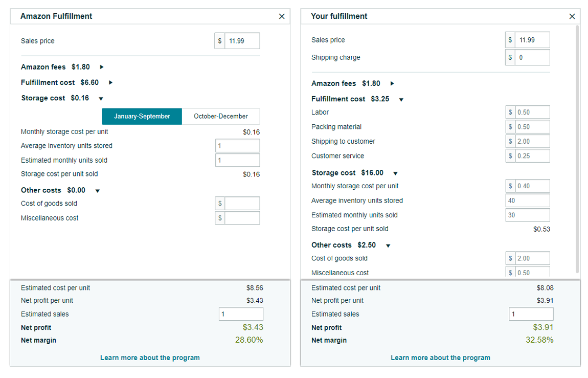This screenshot has height=378, width=588.
Task: Select the Estimated sales field in Amazon Fulfillment
Action: pos(241,314)
